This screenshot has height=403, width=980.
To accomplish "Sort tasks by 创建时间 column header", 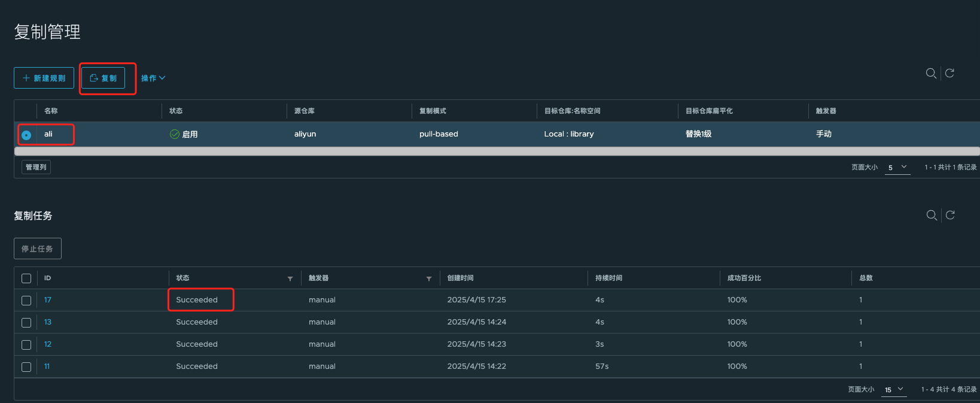I will coord(460,278).
